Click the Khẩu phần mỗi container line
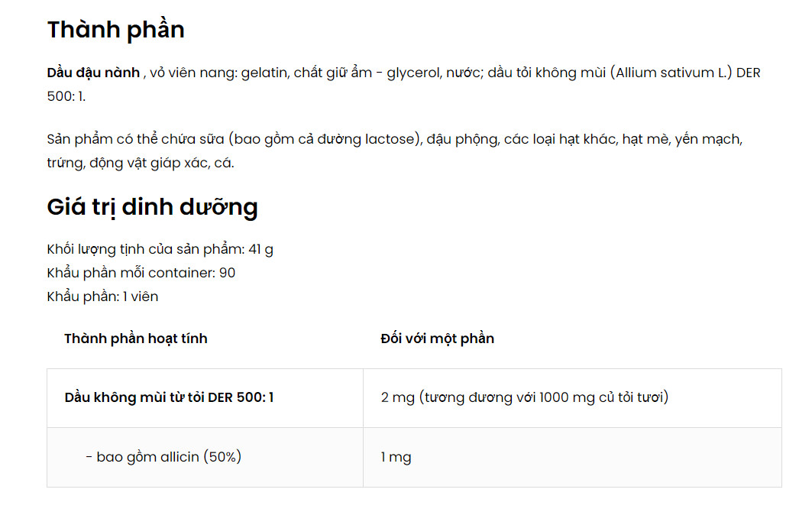This screenshot has height=512, width=812. [141, 273]
